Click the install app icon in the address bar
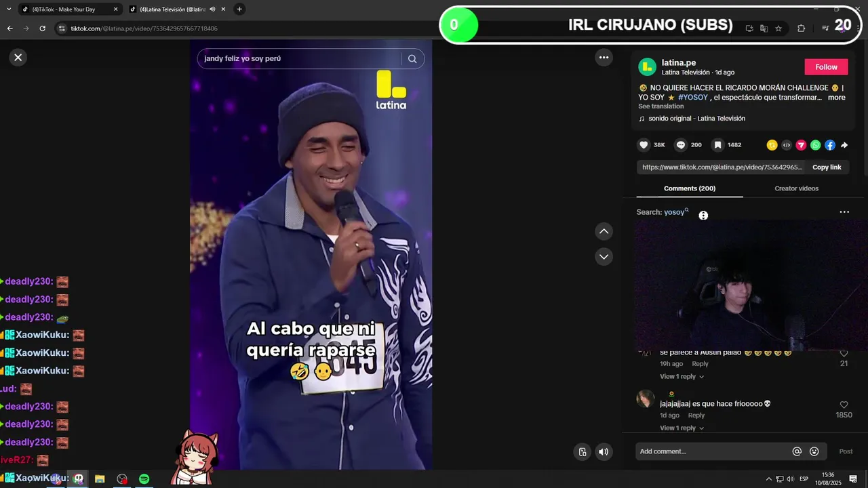The height and width of the screenshot is (488, 868). click(x=749, y=28)
